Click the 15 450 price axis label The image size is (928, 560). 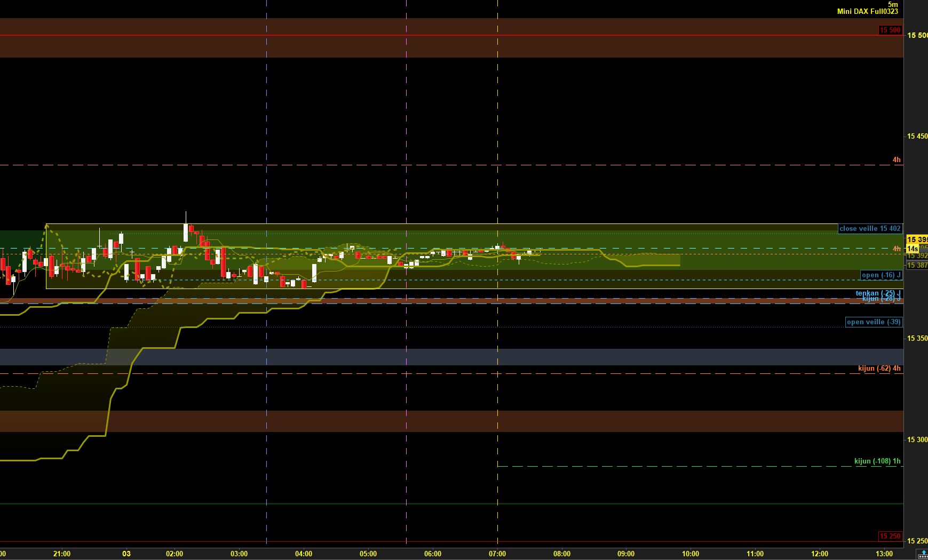pos(917,136)
